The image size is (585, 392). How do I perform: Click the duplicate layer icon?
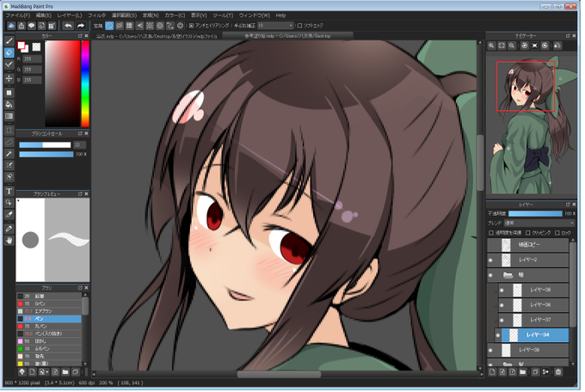click(x=535, y=372)
